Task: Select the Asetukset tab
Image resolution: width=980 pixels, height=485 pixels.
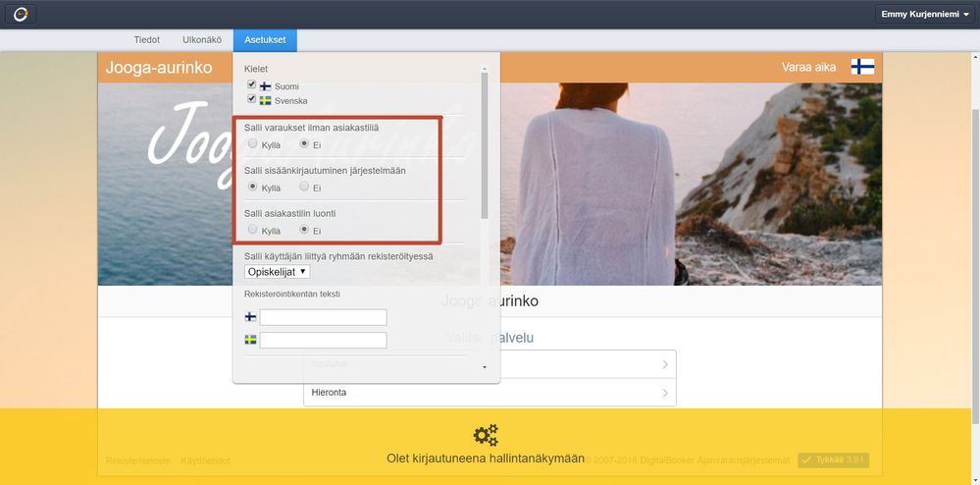Action: tap(265, 40)
